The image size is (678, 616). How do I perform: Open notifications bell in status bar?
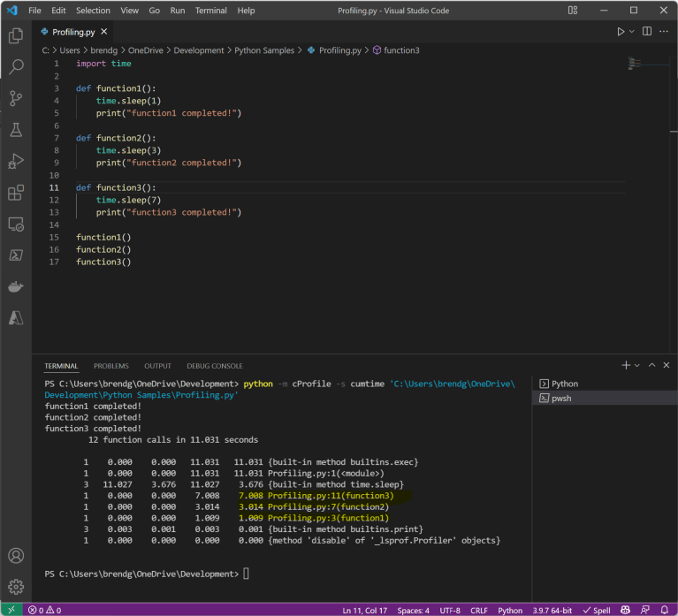[x=665, y=610]
